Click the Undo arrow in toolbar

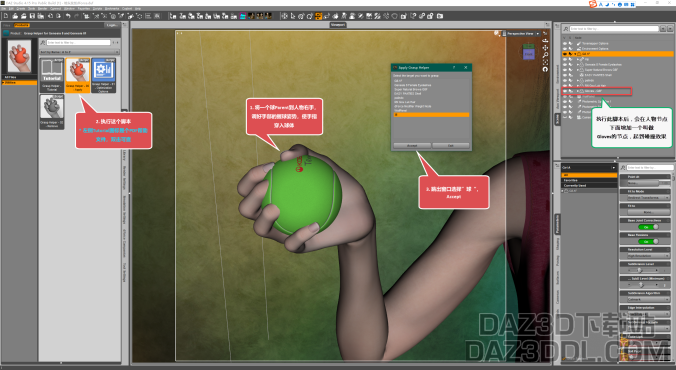point(68,16)
